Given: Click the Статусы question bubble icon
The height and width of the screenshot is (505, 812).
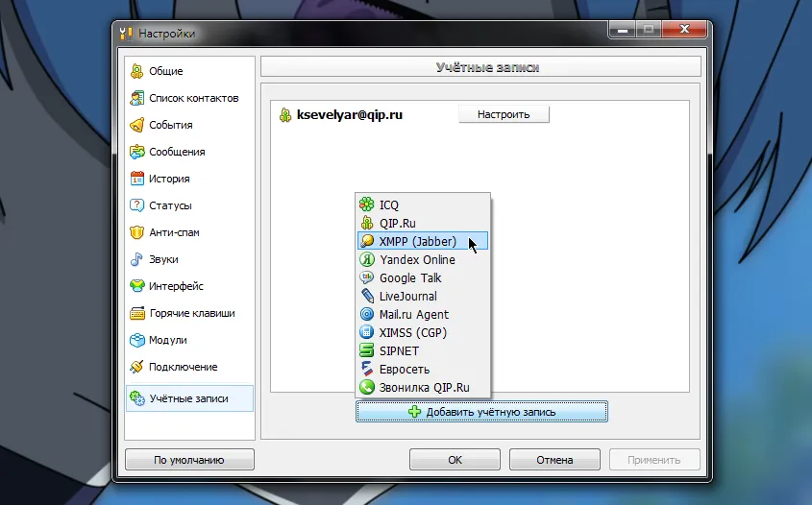Looking at the screenshot, I should (136, 205).
